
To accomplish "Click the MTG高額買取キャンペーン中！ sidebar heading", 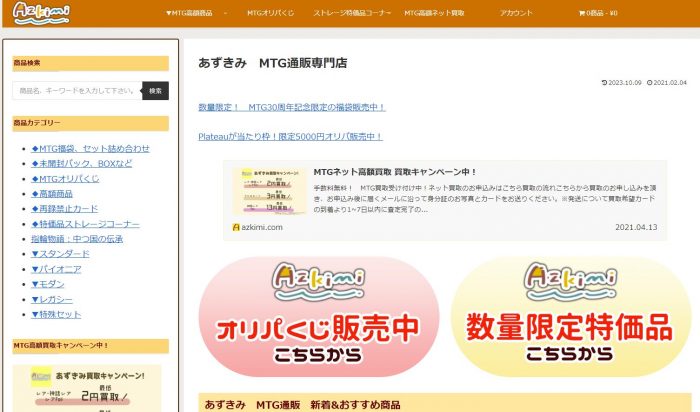I will click(x=91, y=346).
